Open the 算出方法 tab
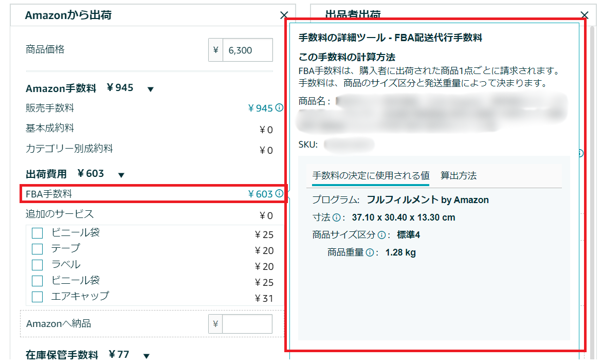 (x=459, y=176)
